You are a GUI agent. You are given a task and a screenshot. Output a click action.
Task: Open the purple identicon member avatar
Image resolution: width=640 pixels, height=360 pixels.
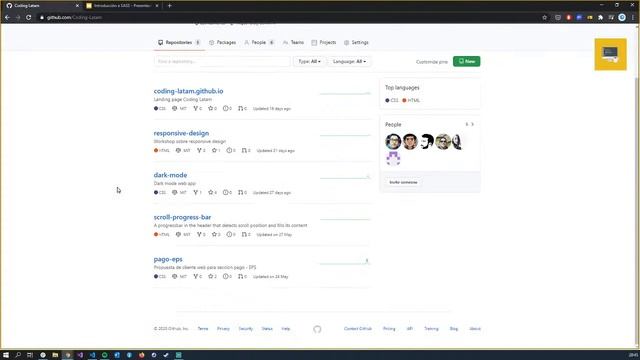[393, 158]
